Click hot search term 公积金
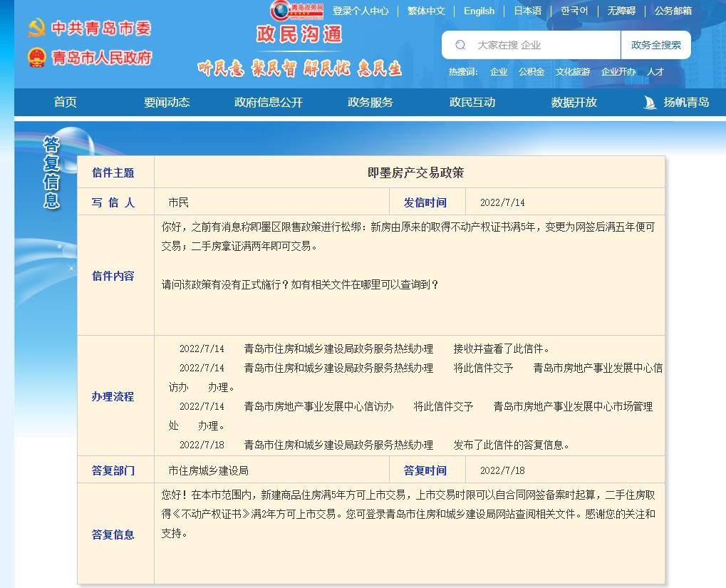The width and height of the screenshot is (726, 588). coord(531,71)
